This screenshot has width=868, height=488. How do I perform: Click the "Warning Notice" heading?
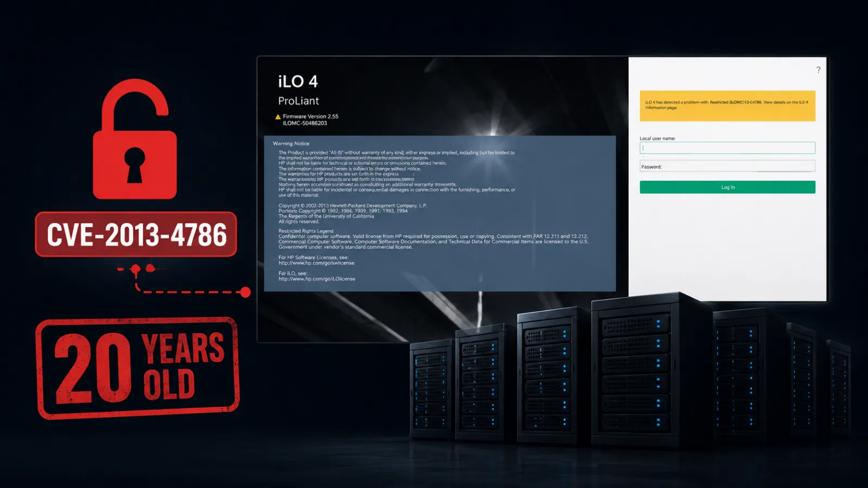pos(291,144)
